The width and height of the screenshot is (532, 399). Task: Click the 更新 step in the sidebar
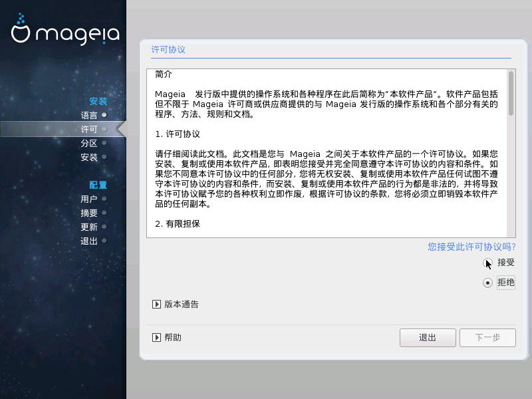coord(89,227)
